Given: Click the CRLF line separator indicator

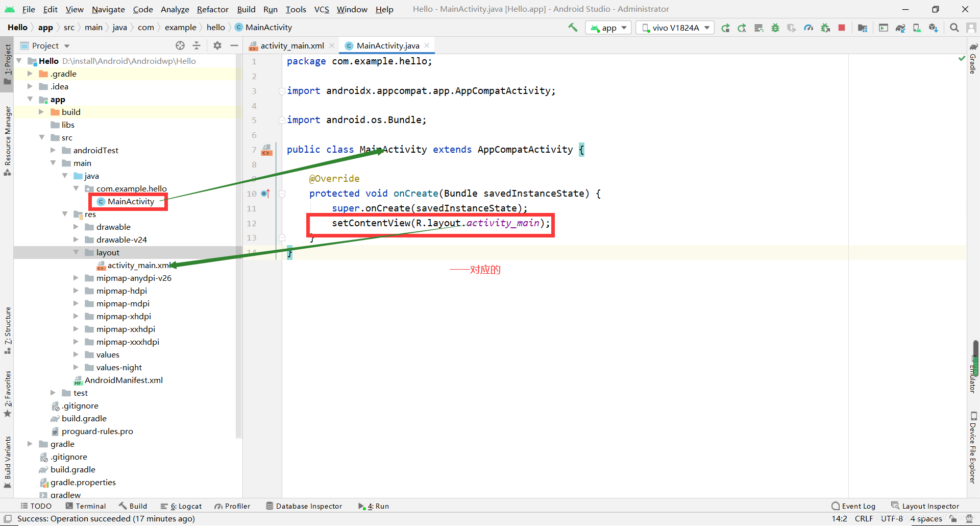Looking at the screenshot, I should [x=864, y=519].
